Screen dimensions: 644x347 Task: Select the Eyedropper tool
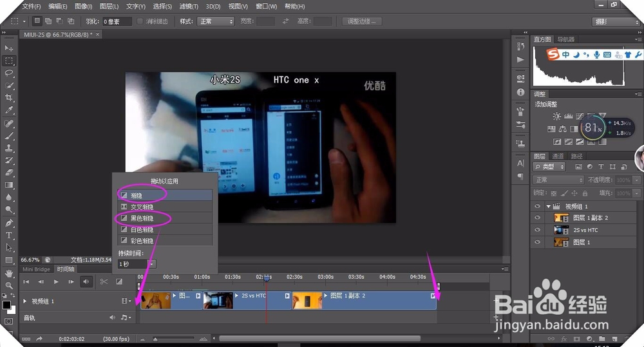pos(8,110)
